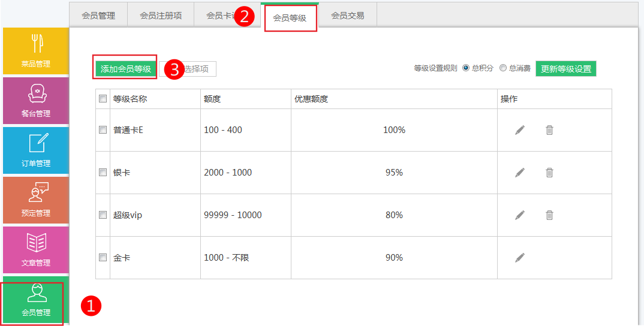Open 预定管理 sidebar tile
The image size is (644, 326).
coord(35,200)
